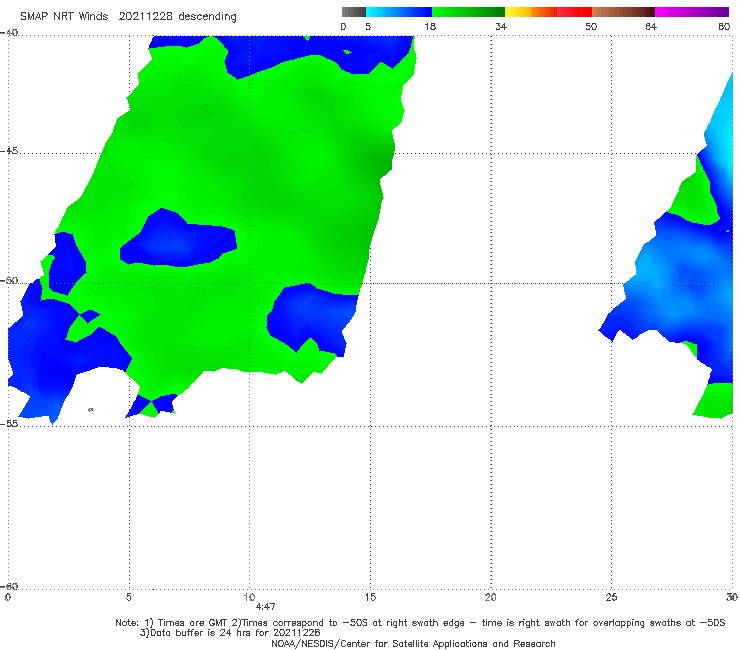This screenshot has height=650, width=740.
Task: Click the dark green patch on swath's right edge
Action: pyautogui.click(x=380, y=160)
